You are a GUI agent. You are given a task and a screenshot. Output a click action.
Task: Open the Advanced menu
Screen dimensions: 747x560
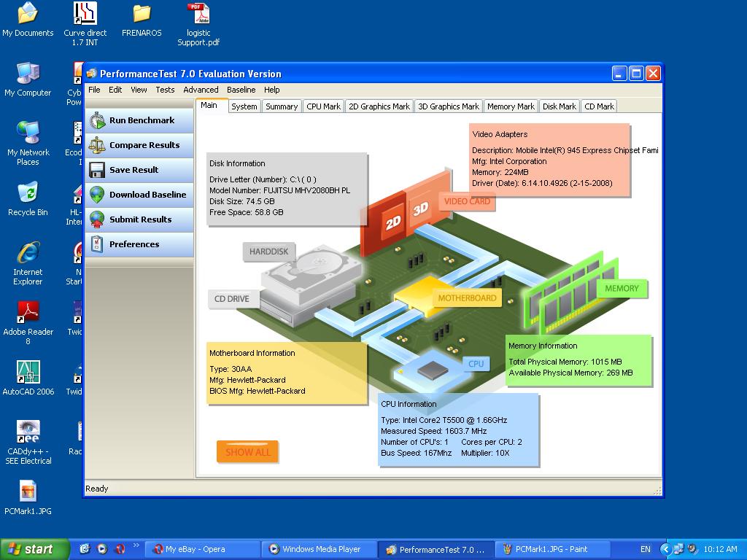pos(201,90)
